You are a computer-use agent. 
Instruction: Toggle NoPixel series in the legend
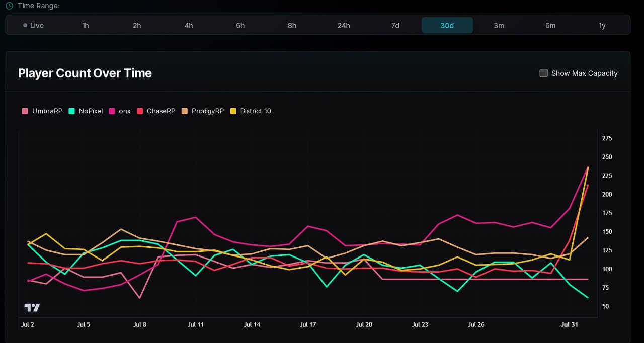86,111
